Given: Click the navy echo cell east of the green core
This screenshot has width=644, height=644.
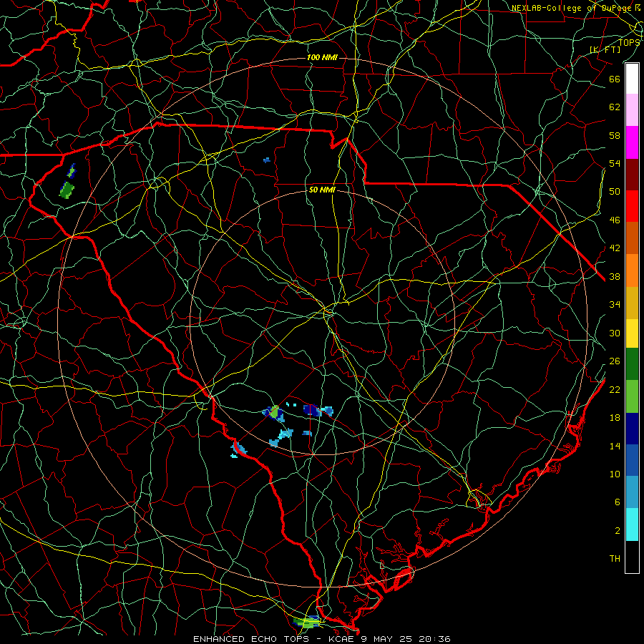Looking at the screenshot, I should pos(312,410).
